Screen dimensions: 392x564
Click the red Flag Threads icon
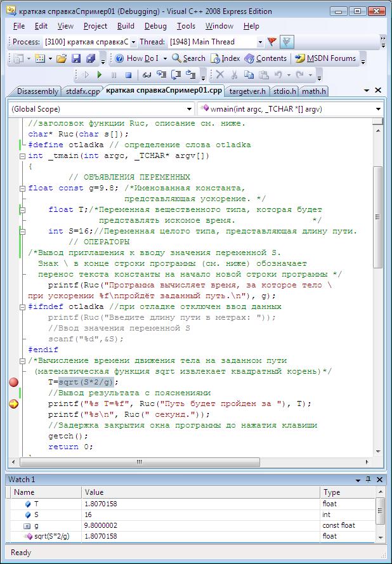pyautogui.click(x=272, y=42)
